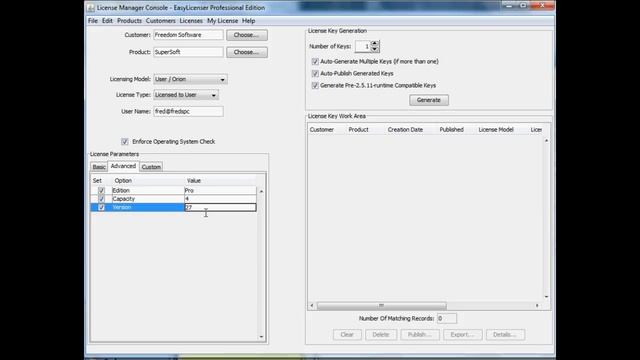Click the Generate button
The width and height of the screenshot is (640, 360).
pyautogui.click(x=429, y=100)
